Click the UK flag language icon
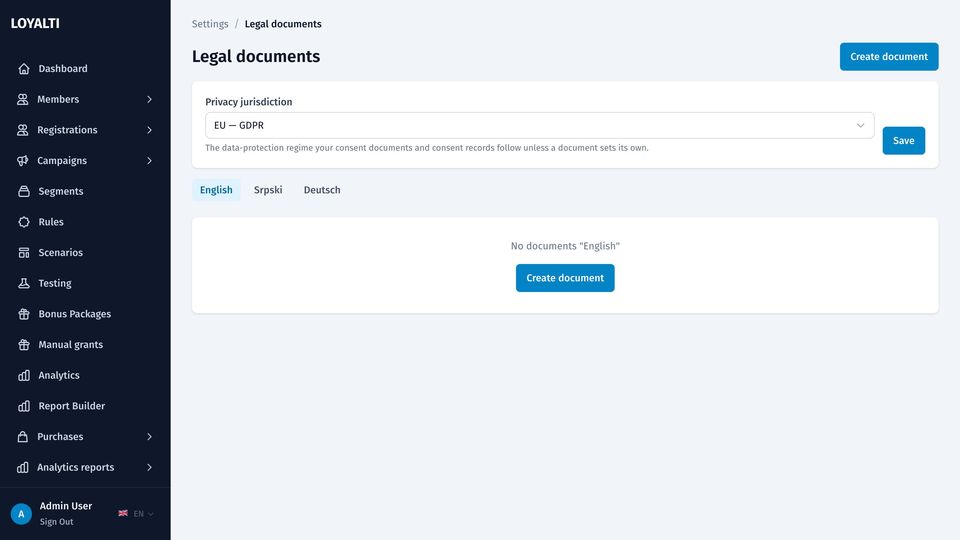This screenshot has width=960, height=540. [123, 513]
